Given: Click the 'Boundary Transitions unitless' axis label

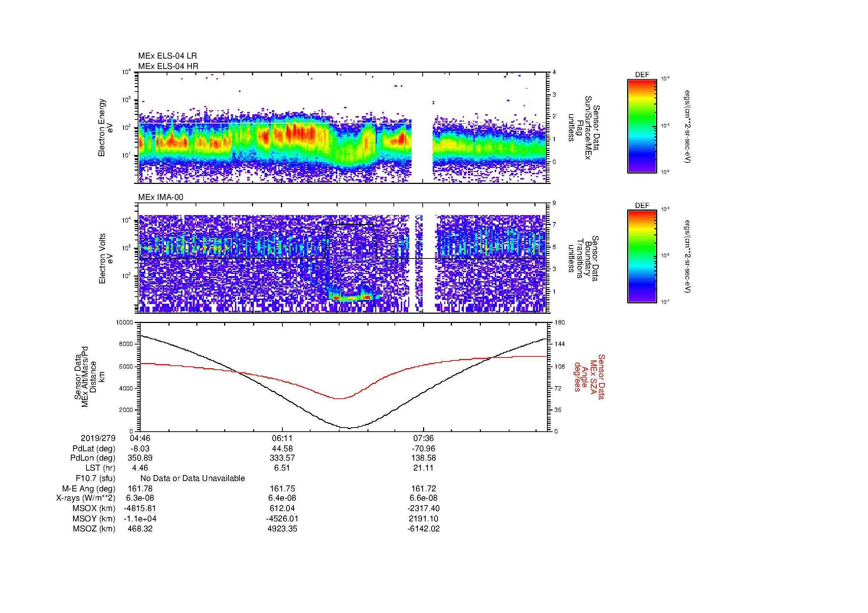Looking at the screenshot, I should pos(584,258).
